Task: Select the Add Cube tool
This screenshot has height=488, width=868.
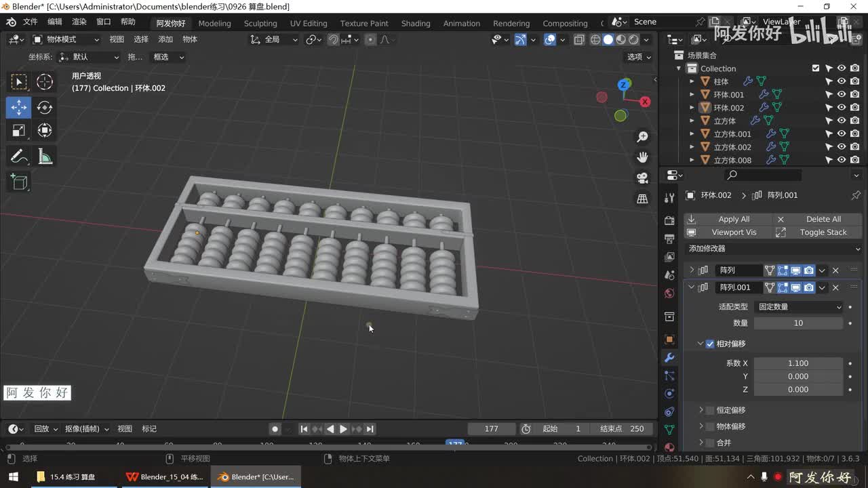Action: tap(19, 182)
